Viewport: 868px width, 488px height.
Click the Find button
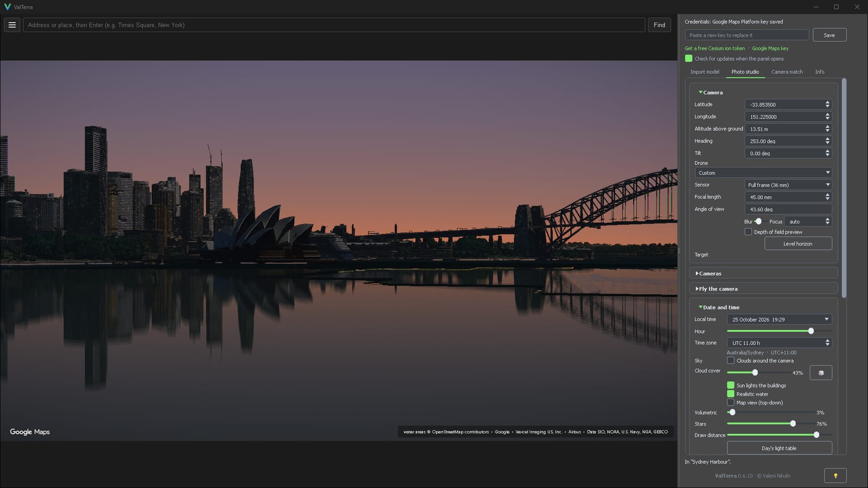pos(659,25)
